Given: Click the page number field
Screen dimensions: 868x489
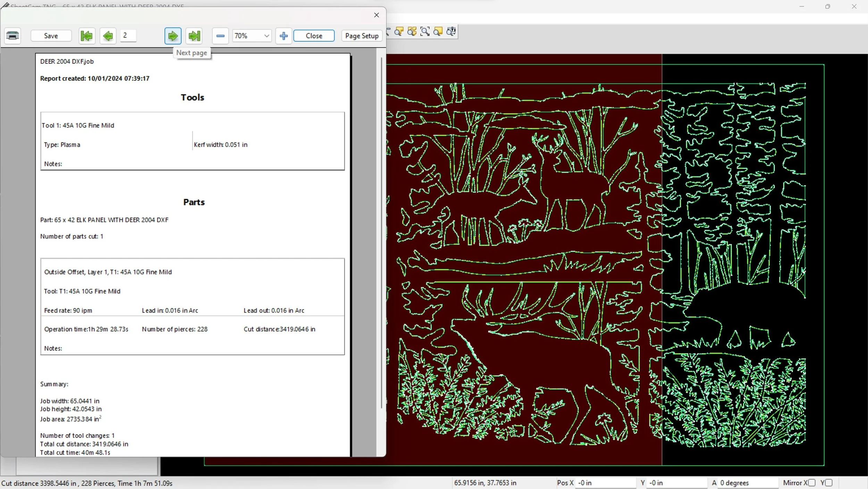Looking at the screenshot, I should (128, 35).
